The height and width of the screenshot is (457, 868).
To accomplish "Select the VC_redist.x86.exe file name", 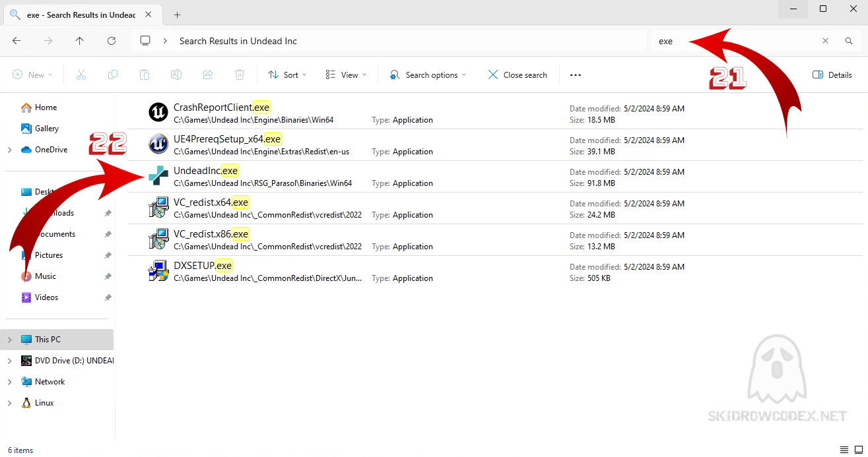I will click(211, 234).
